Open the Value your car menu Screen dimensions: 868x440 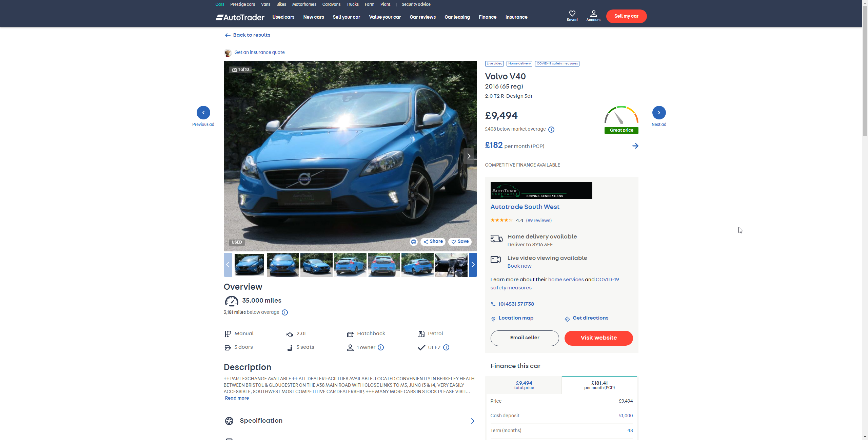(385, 17)
